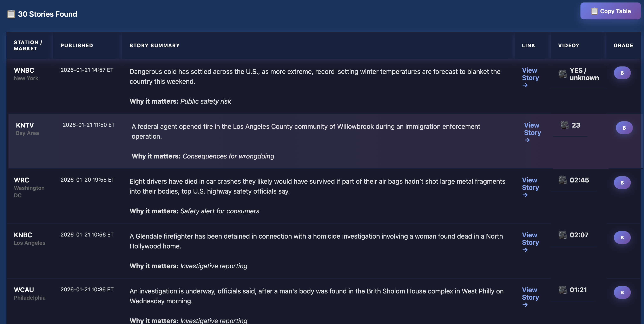Click the B grade badge for KNTV

tap(624, 128)
